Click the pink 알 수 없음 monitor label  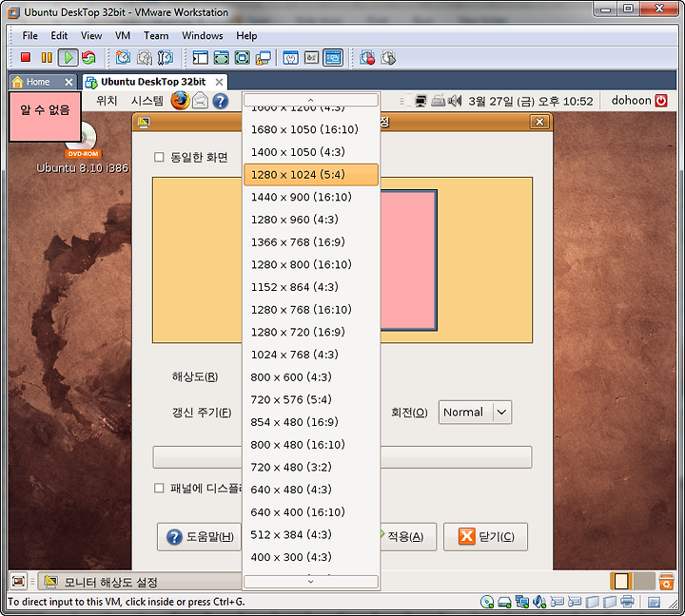[45, 116]
